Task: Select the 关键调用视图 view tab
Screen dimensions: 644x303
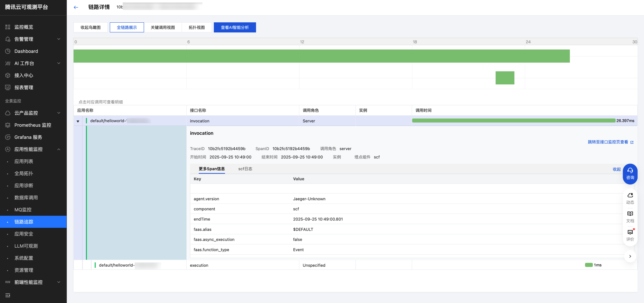Action: (x=163, y=27)
